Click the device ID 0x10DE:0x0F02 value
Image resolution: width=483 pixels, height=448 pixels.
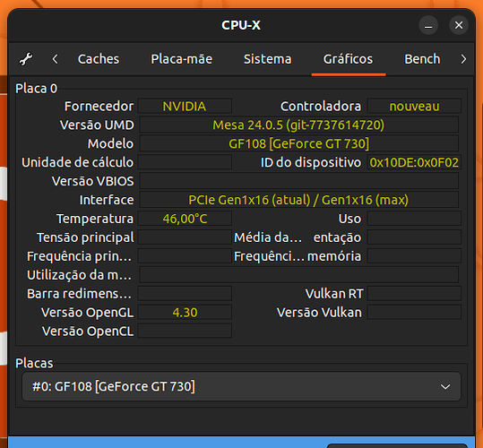pyautogui.click(x=414, y=162)
